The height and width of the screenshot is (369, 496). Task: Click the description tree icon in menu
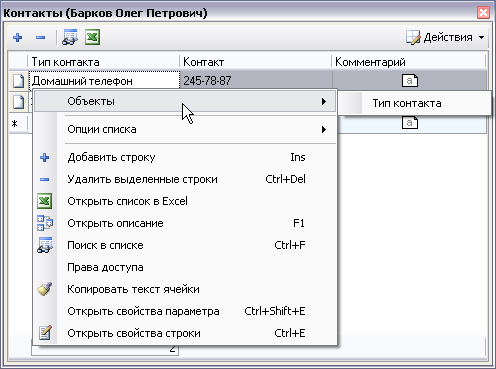(x=45, y=223)
